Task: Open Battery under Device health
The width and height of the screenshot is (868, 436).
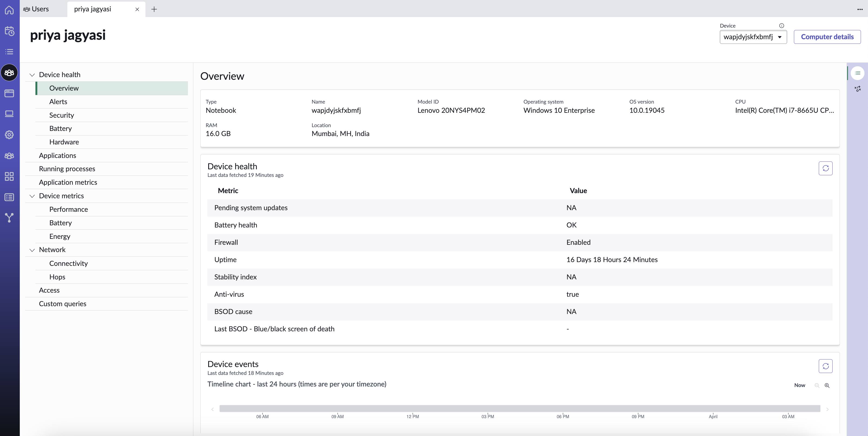Action: point(111,129)
